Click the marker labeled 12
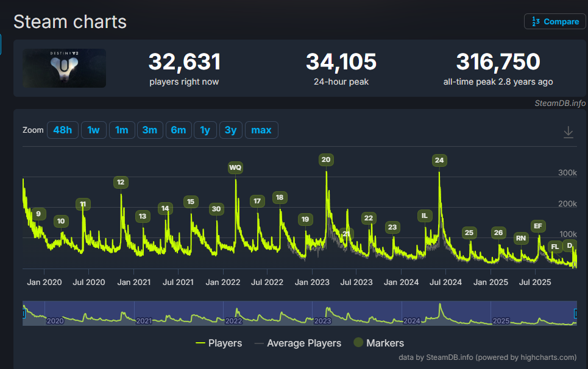This screenshot has height=369, width=588. (x=121, y=182)
